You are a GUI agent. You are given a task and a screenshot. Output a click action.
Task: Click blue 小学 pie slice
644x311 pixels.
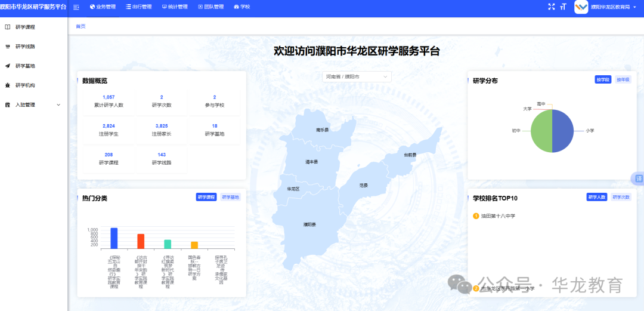[x=563, y=131]
